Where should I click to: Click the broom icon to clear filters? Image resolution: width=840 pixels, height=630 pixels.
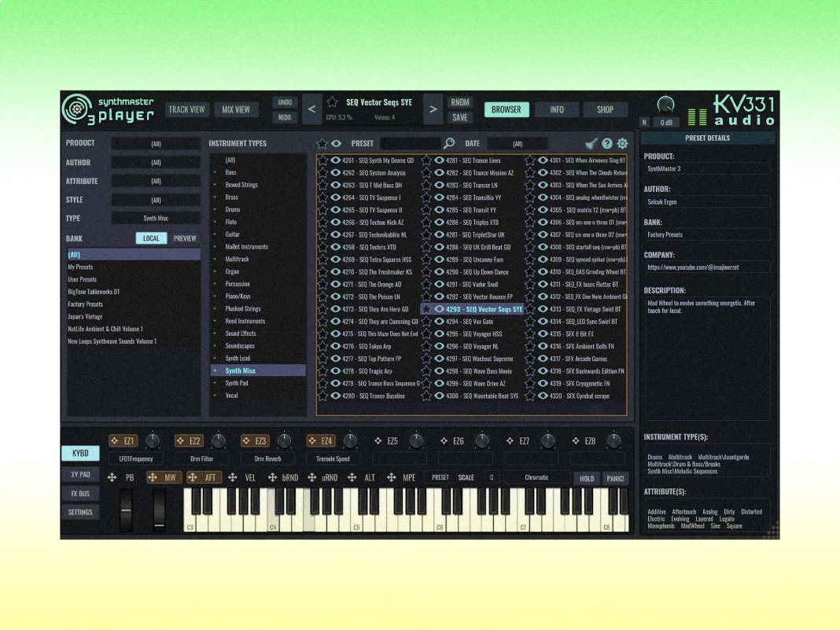591,143
